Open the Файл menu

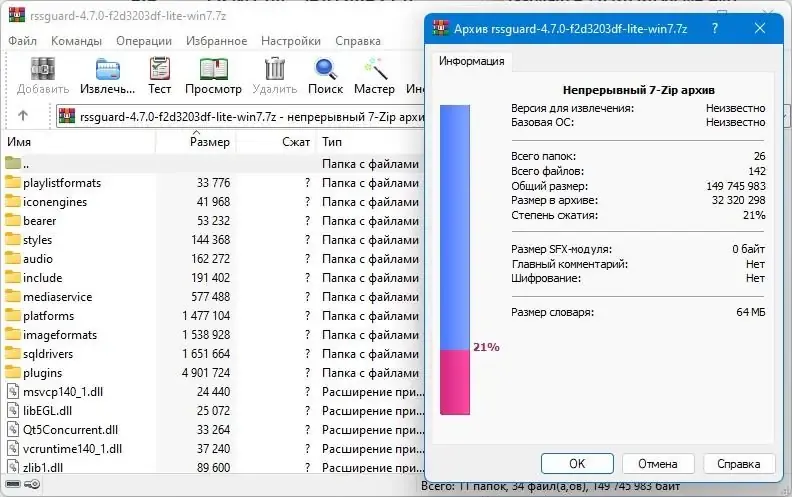click(x=23, y=41)
